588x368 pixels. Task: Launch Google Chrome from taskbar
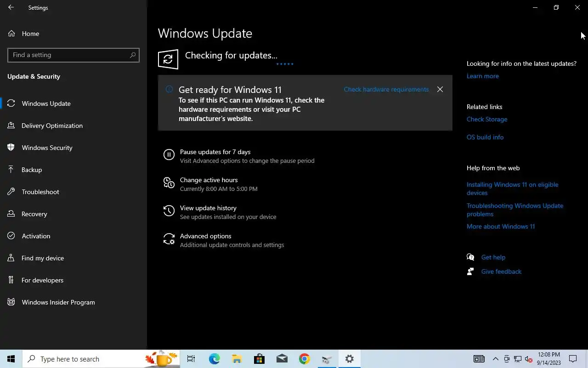(x=304, y=359)
